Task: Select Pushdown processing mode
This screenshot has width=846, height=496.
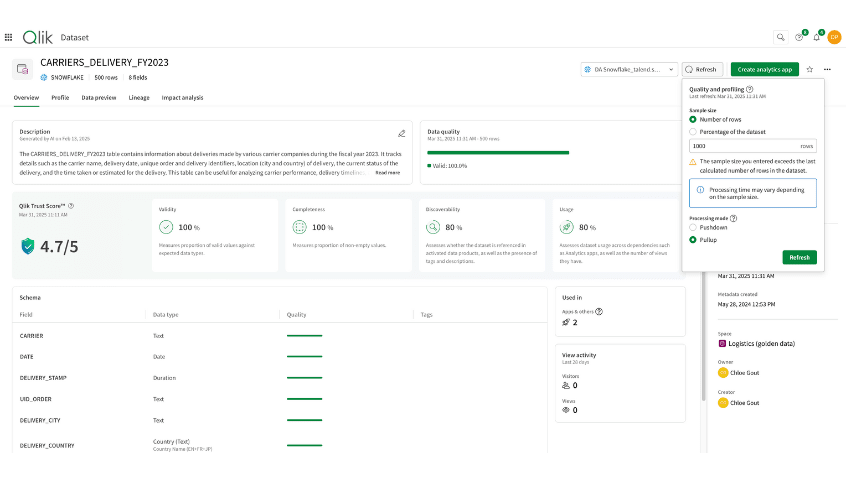Action: click(693, 227)
